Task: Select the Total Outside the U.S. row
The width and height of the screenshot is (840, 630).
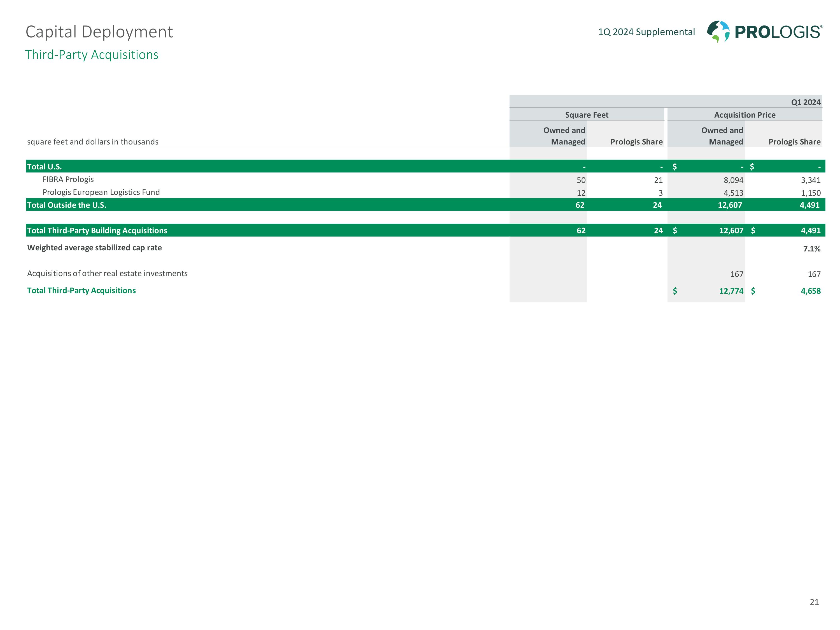Action: click(x=66, y=205)
